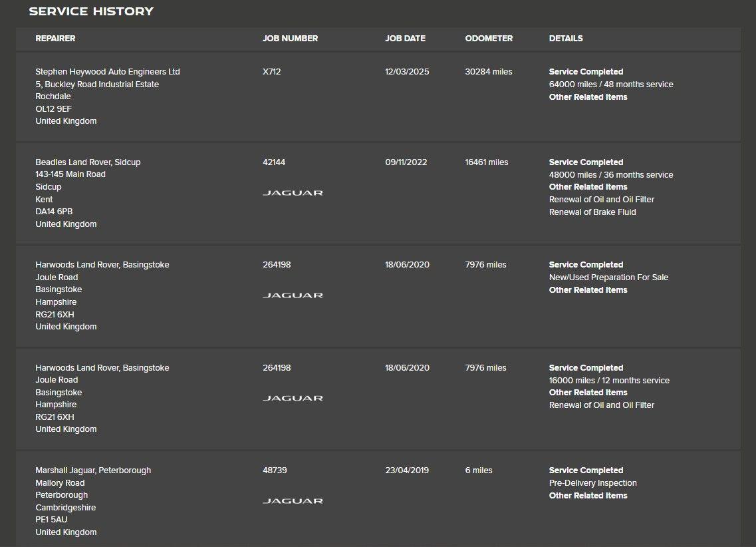This screenshot has height=547, width=756.
Task: Sort by JOB DATE column header
Action: 405,38
